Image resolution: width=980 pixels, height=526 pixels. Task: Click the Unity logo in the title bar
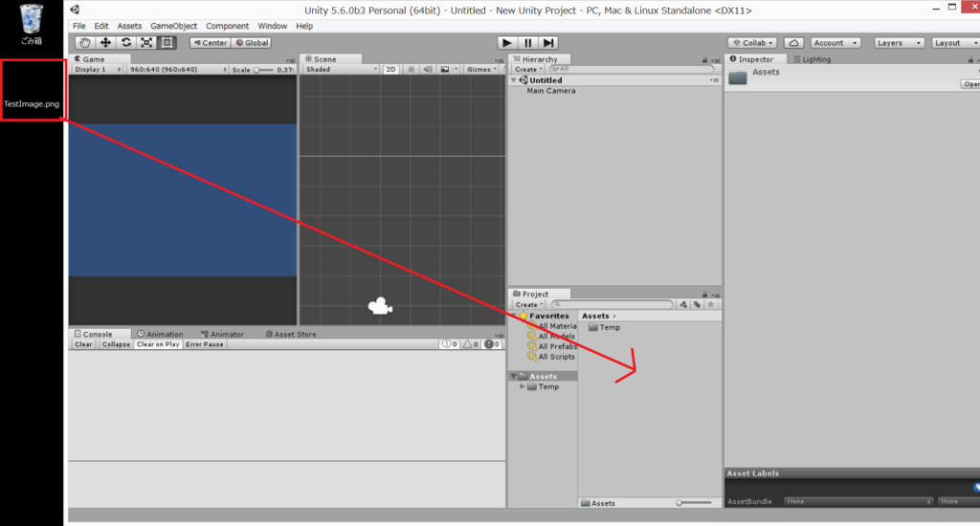[x=75, y=10]
